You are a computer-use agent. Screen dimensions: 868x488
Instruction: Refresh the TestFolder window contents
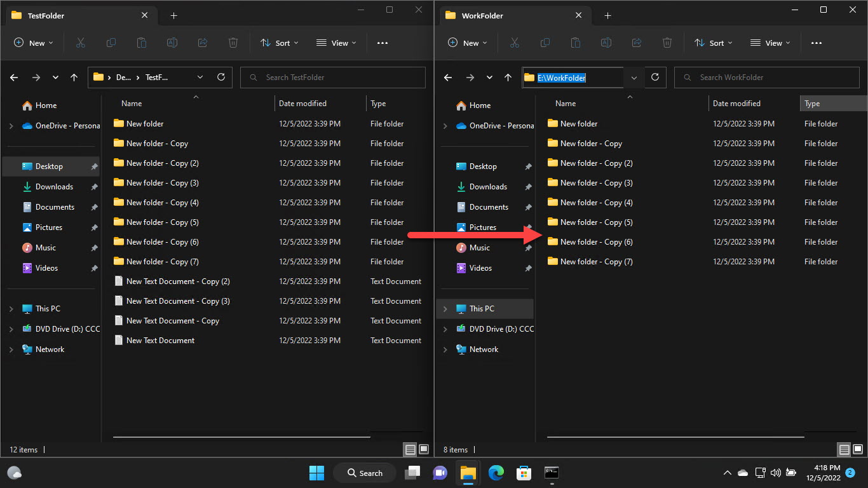click(x=220, y=77)
